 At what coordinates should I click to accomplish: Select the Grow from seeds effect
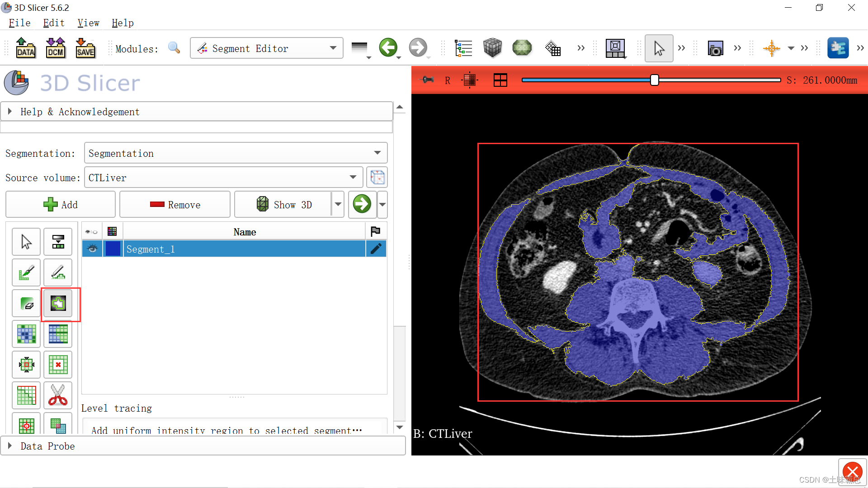pos(26,334)
